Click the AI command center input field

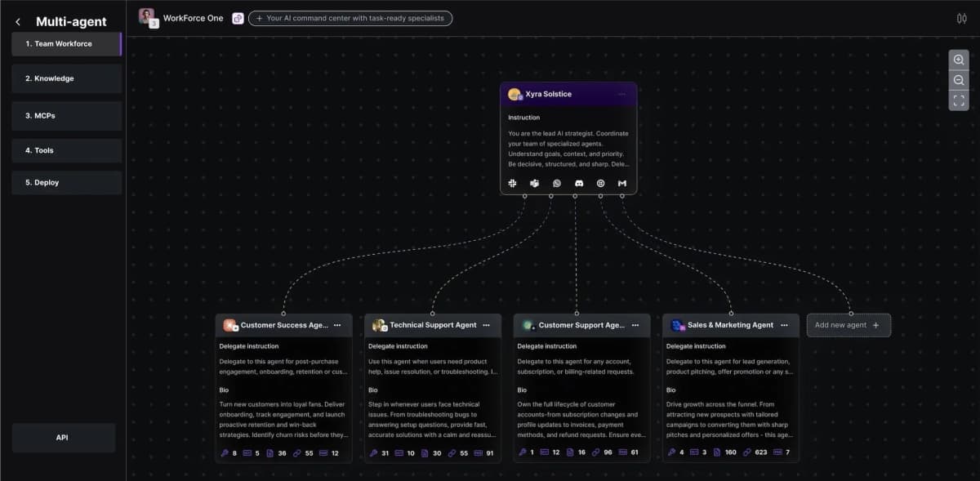coord(350,17)
